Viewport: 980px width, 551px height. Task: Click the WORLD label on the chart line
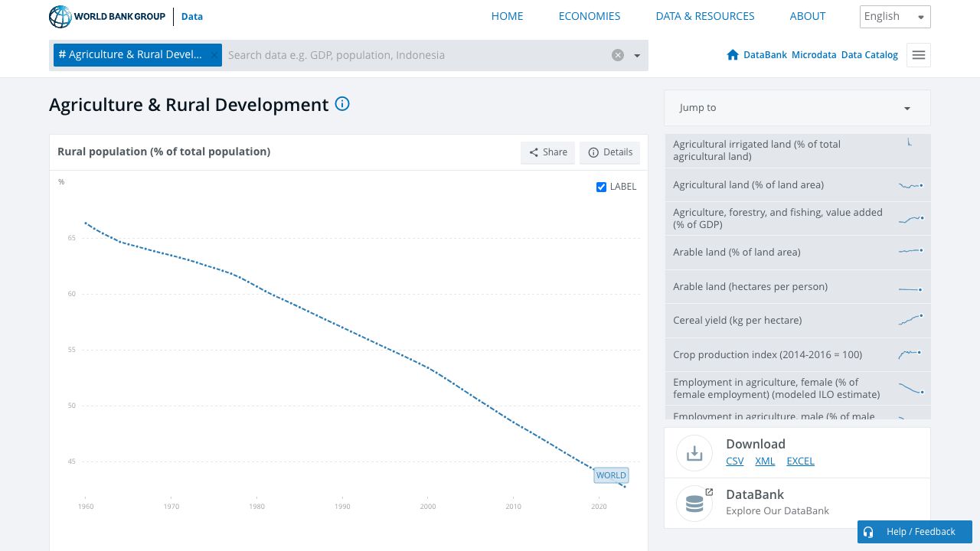(611, 475)
